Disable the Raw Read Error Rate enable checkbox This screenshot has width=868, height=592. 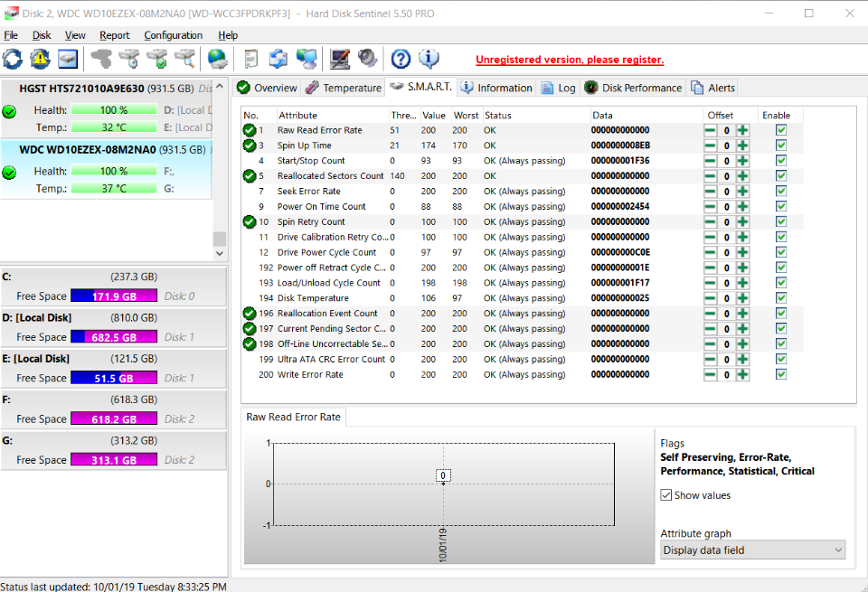[x=781, y=130]
